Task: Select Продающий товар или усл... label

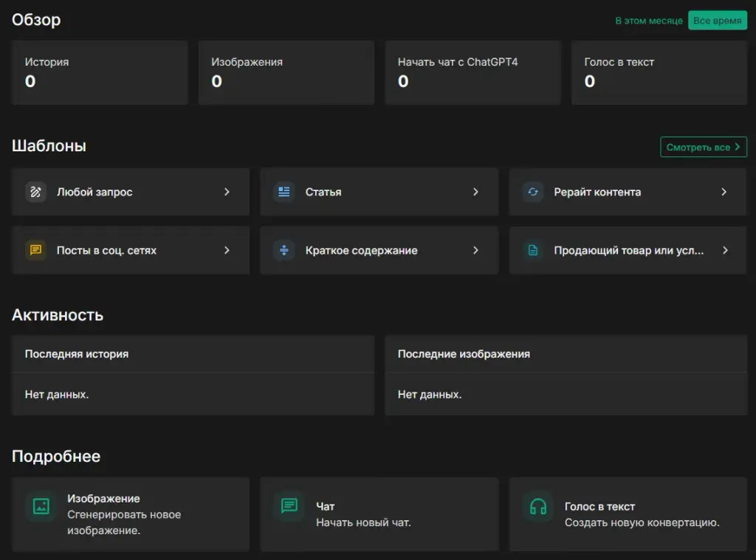Action: tap(629, 250)
